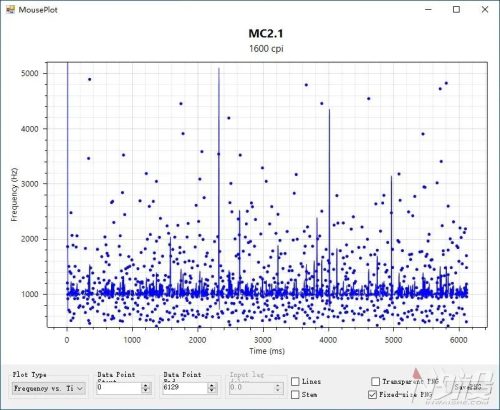Click the Input Lag spinner arrows
500x410 pixels.
coord(278,388)
